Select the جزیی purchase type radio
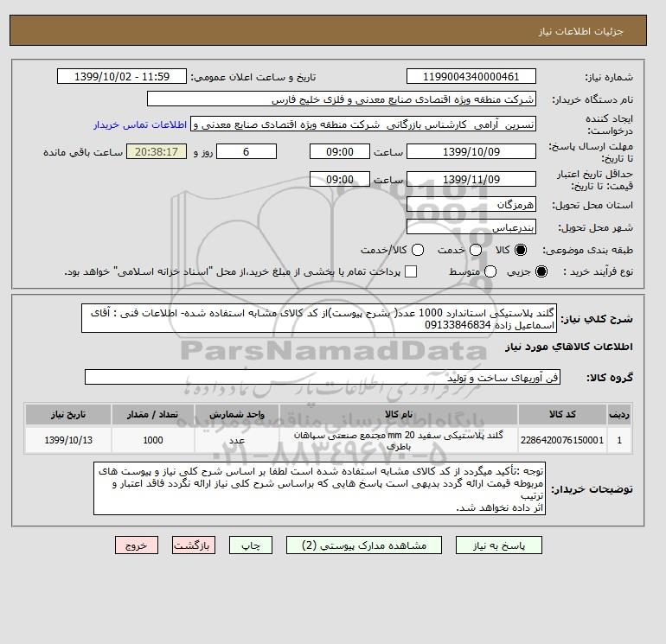Image resolution: width=666 pixels, height=644 pixels. coord(541,271)
